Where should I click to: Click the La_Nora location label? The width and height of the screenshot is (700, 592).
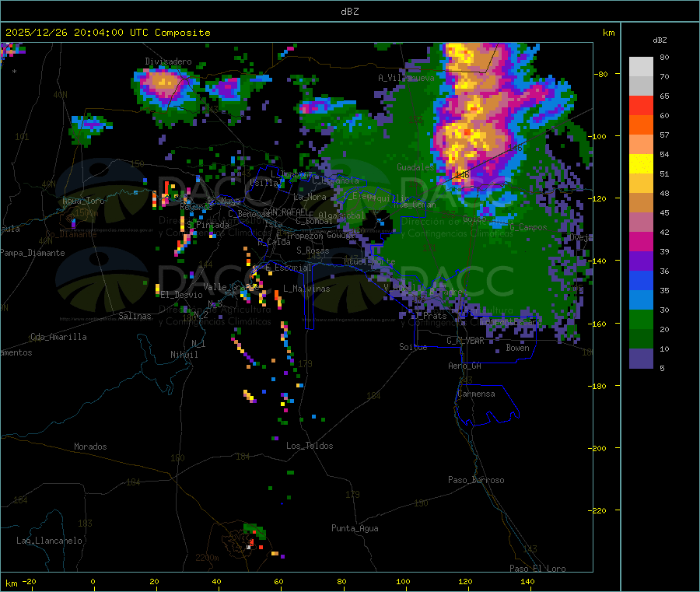pyautogui.click(x=310, y=197)
